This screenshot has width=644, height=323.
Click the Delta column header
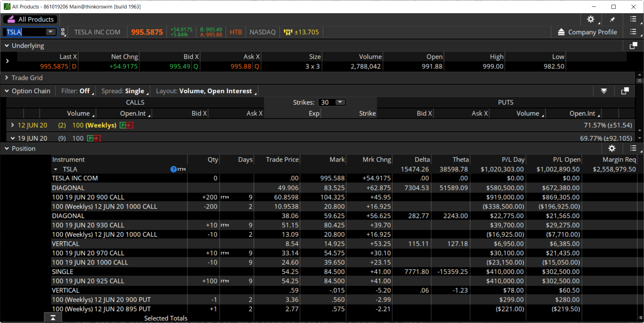[x=422, y=159]
